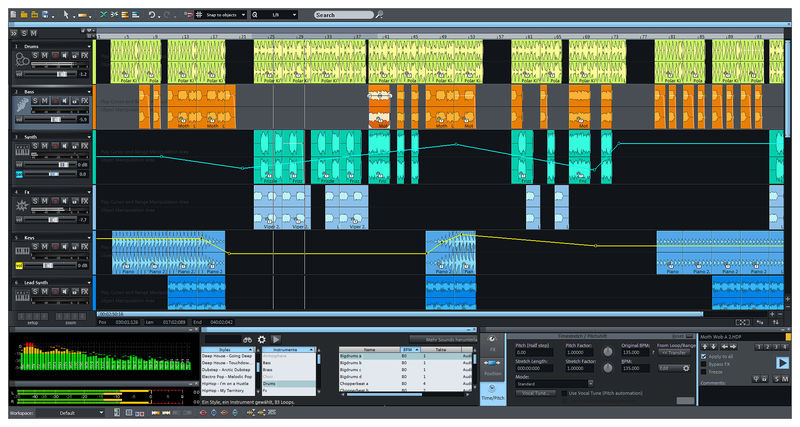Image resolution: width=800 pixels, height=427 pixels.
Task: Solo the Drums track
Action: click(x=35, y=55)
